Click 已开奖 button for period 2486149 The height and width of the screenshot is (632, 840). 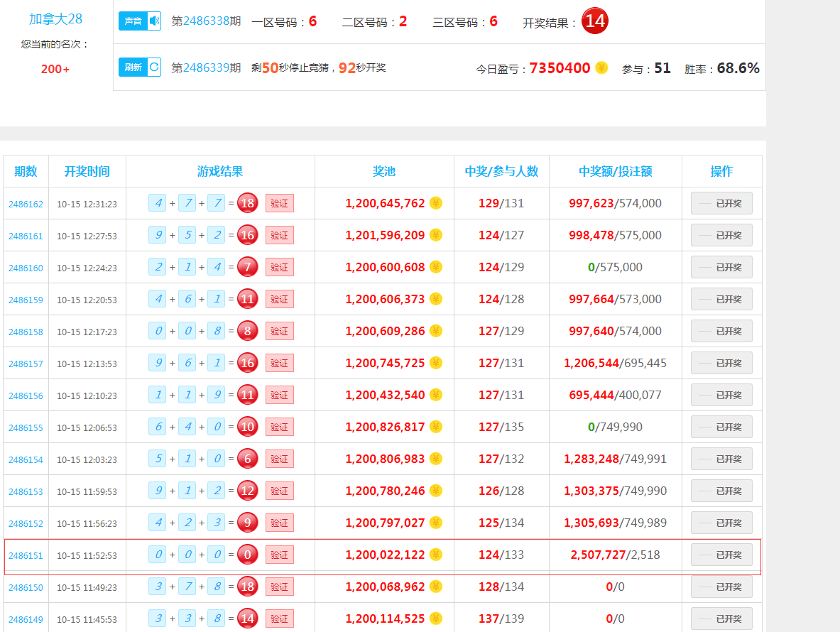pyautogui.click(x=721, y=619)
